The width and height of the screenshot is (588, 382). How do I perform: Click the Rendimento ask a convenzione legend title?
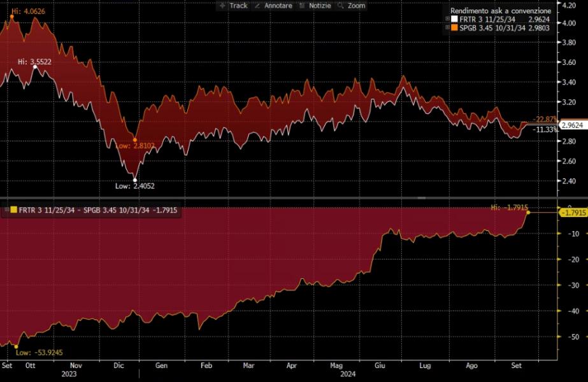click(501, 11)
